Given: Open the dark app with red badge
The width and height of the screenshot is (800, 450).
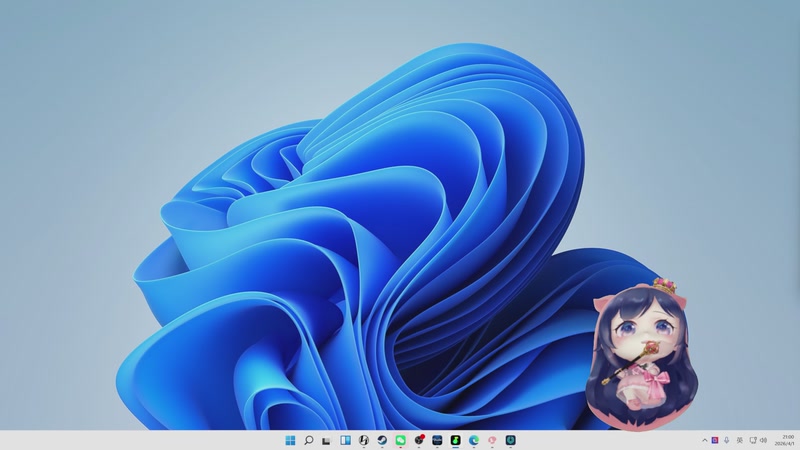Looking at the screenshot, I should point(419,440).
